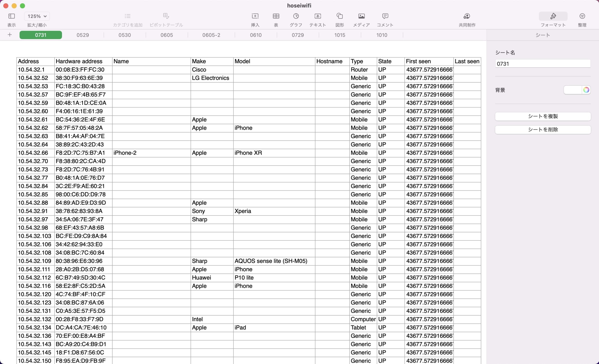Switch to the 0605-2 sheet tab
The width and height of the screenshot is (599, 364).
pos(211,35)
